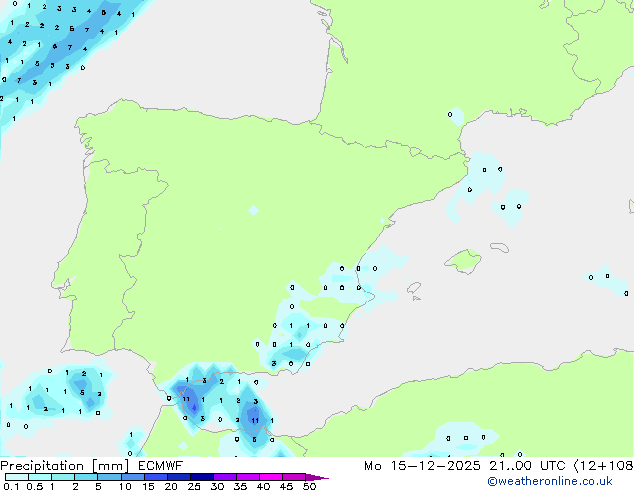Image resolution: width=634 pixels, height=490 pixels.
Task: Select the 25–30 mm navy legend swatch
Action: click(x=201, y=477)
